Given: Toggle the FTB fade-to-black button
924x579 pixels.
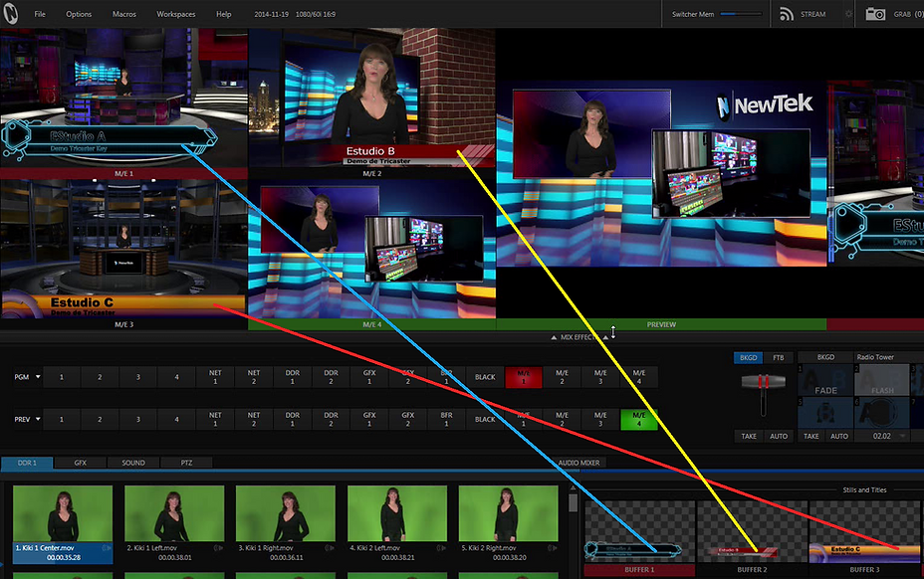Looking at the screenshot, I should (779, 357).
